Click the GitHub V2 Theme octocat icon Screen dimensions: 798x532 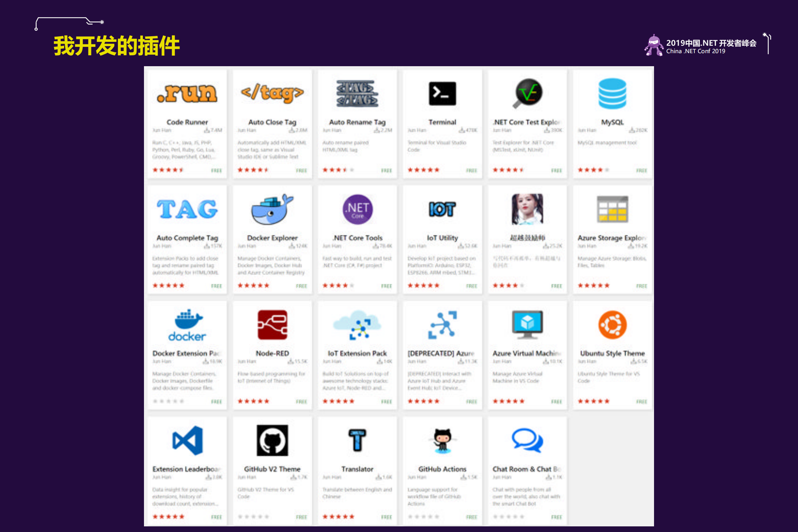(x=272, y=440)
